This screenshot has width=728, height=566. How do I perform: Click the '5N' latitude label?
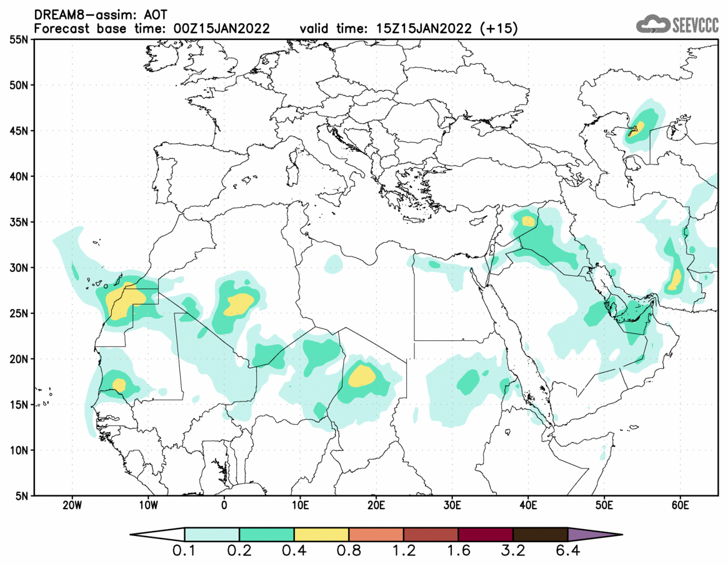coord(21,496)
